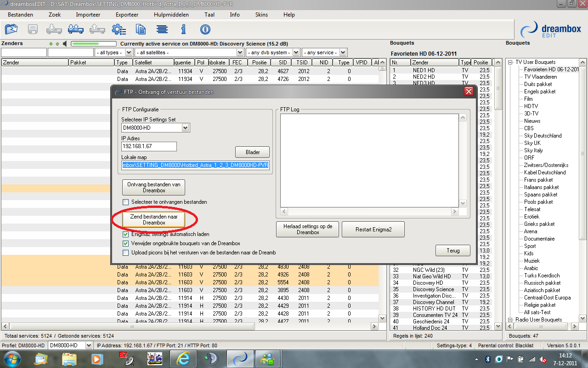Click the active dreamboxEDIT taskbar icon
Image resolution: width=588 pixels, height=368 pixels.
click(240, 358)
